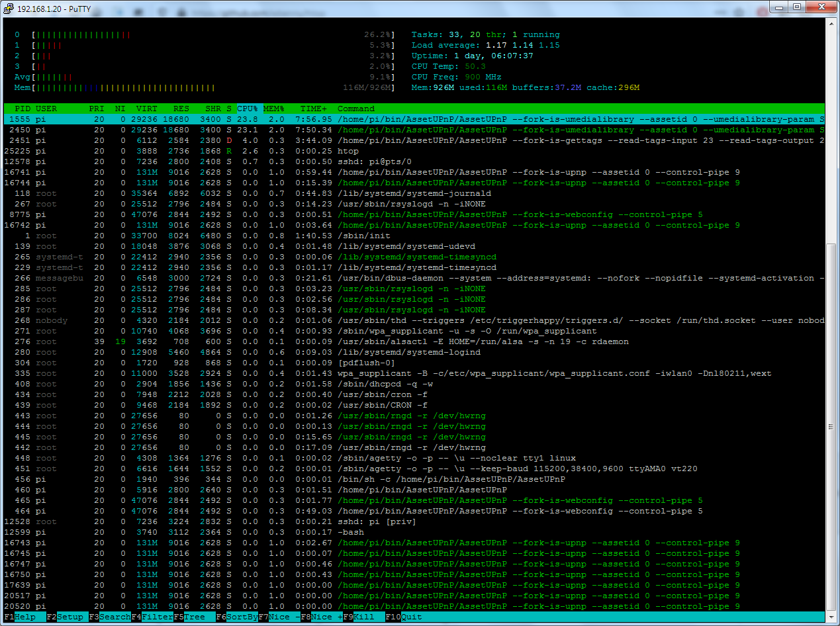The height and width of the screenshot is (626, 840).
Task: Select the dbus-daemon process row
Action: click(x=414, y=278)
